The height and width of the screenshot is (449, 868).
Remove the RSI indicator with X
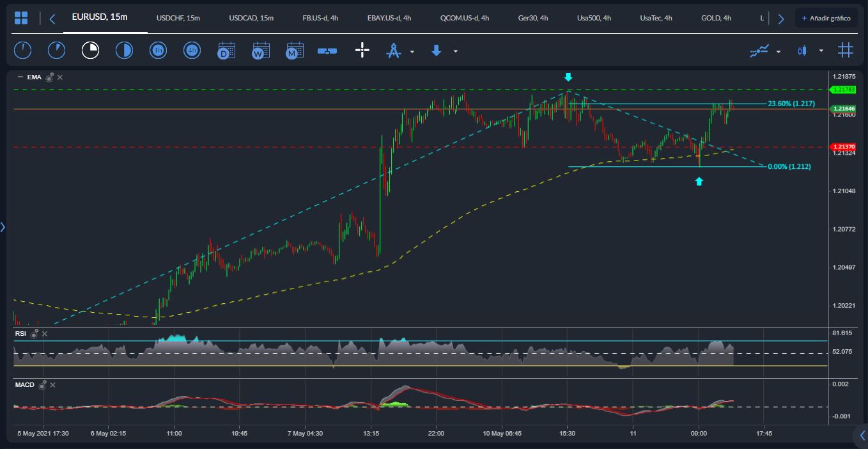[x=45, y=333]
